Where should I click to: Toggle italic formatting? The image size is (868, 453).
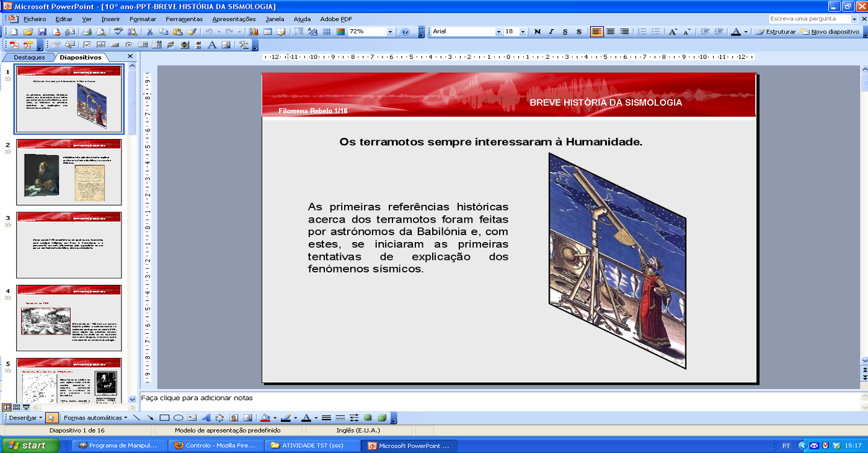[551, 32]
